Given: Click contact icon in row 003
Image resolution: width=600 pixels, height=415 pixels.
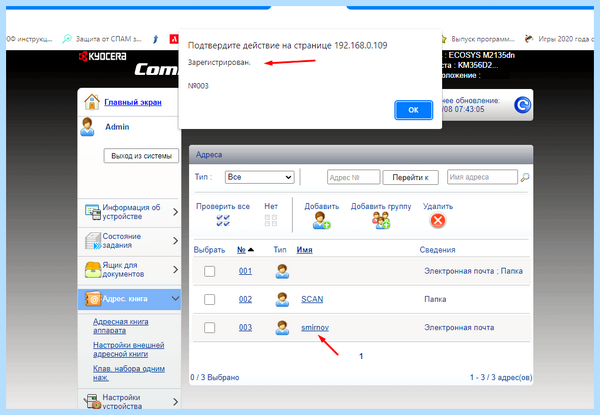Looking at the screenshot, I should [x=282, y=327].
